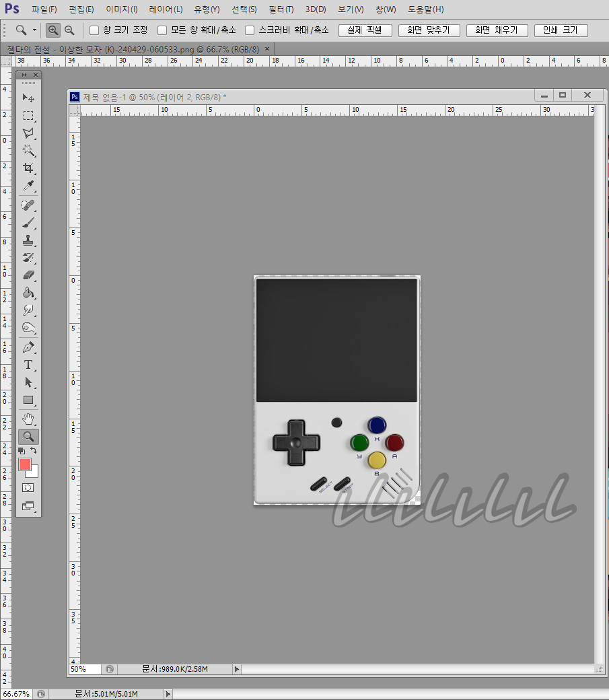609x700 pixels.
Task: Click the 66.67% zoom field at bottom
Action: [17, 694]
